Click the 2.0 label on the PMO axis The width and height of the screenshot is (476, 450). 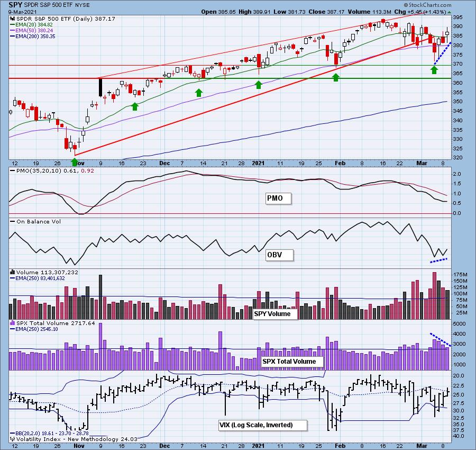pyautogui.click(x=456, y=174)
